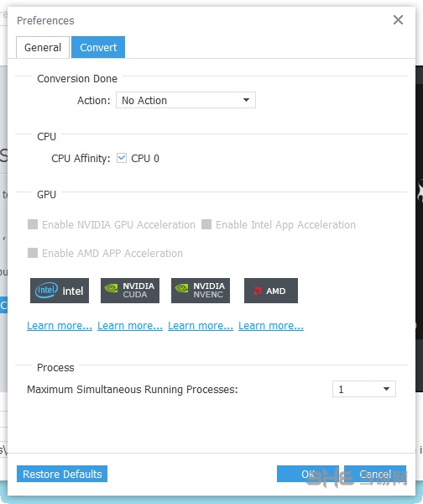Switch to the General tab
This screenshot has width=423, height=504.
point(43,47)
